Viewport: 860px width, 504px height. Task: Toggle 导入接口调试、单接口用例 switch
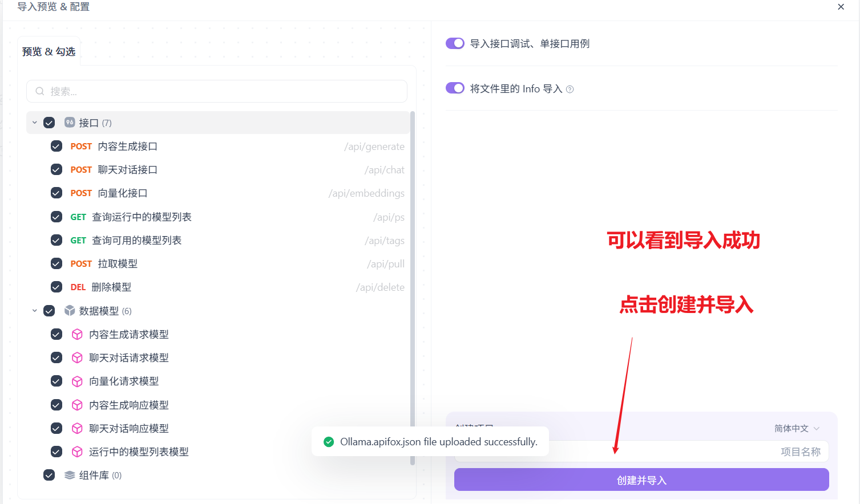tap(455, 43)
